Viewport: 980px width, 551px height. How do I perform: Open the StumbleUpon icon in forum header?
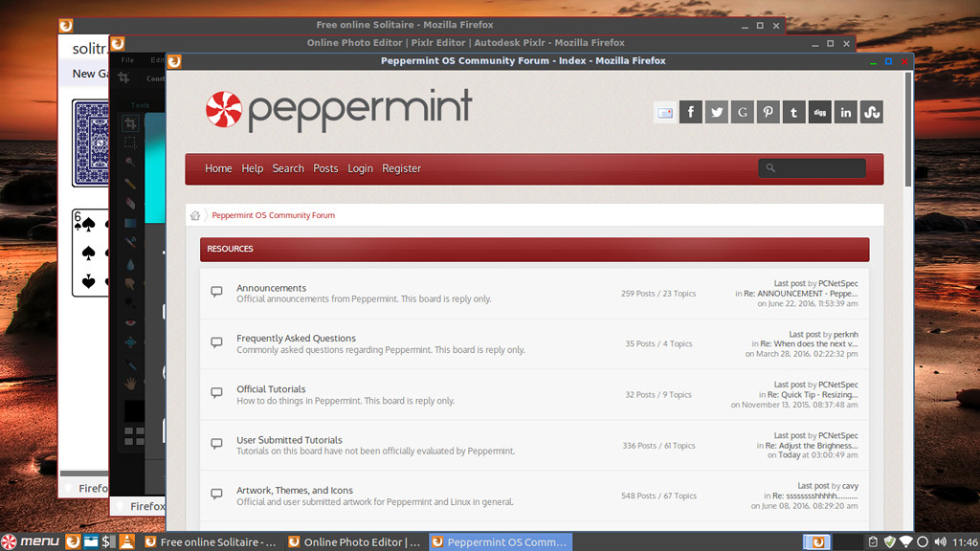tap(871, 113)
